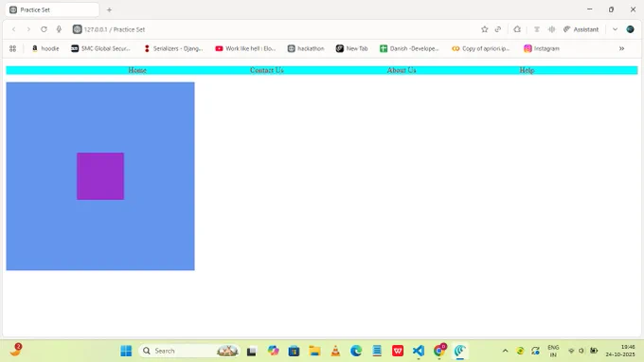Open the Instagram bookmark
This screenshot has width=644, height=362.
[542, 48]
